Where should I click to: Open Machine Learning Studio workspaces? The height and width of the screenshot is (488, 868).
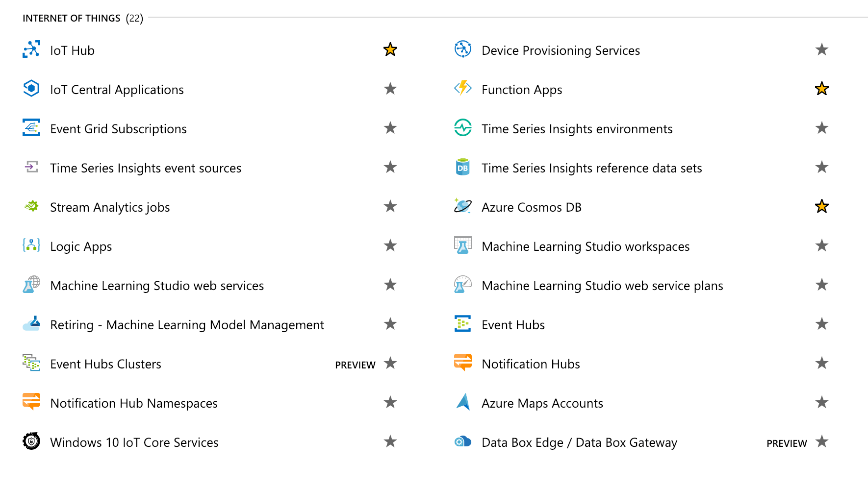pos(586,246)
